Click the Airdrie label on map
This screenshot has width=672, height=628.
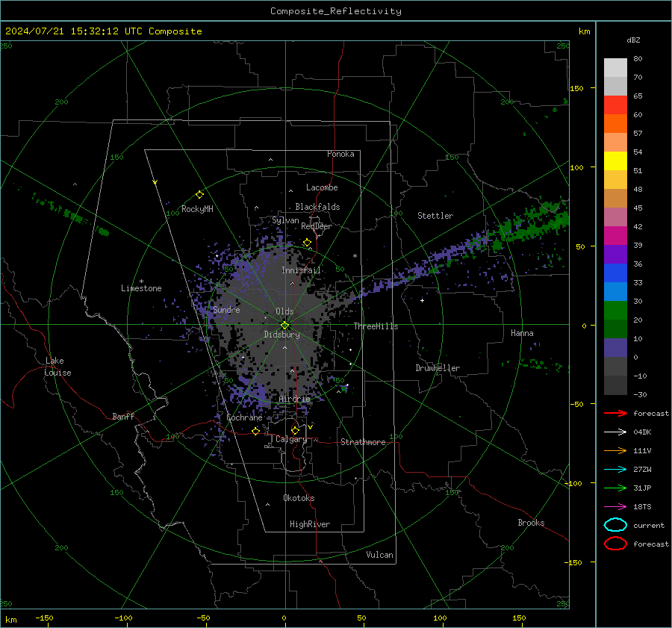coord(294,399)
